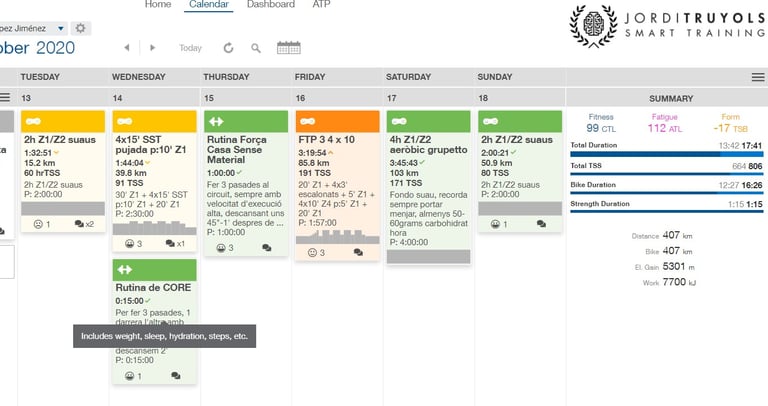This screenshot has width=768, height=406.
Task: Refresh the calendar view
Action: (x=228, y=48)
